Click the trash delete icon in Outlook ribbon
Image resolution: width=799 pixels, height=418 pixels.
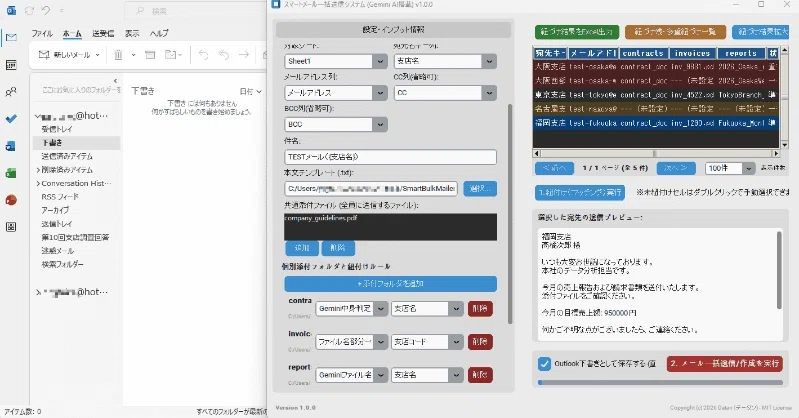click(x=118, y=55)
